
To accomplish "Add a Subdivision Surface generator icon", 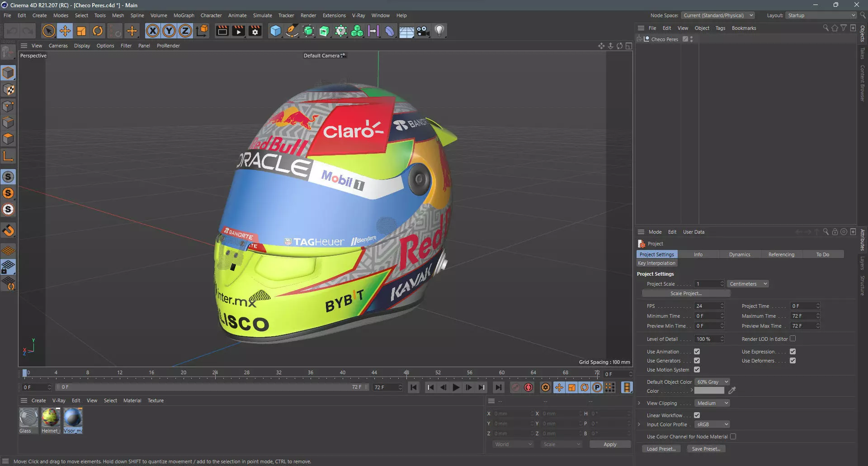I will pos(308,31).
